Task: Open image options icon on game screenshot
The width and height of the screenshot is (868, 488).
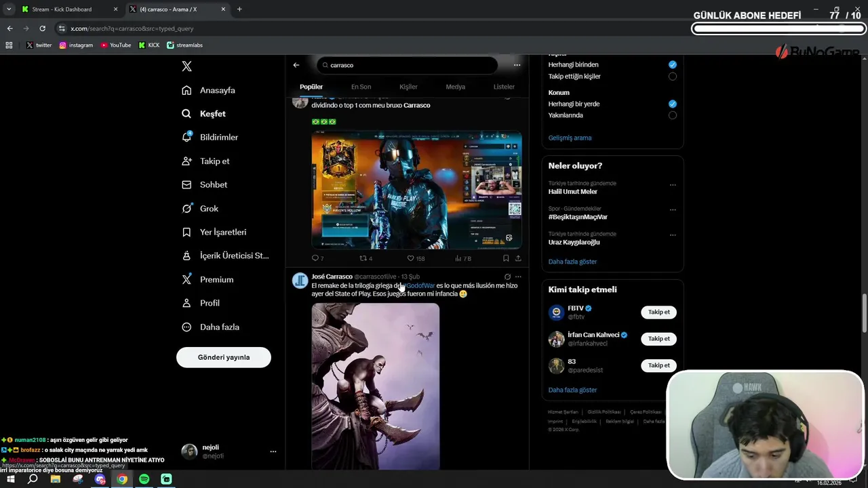Action: pyautogui.click(x=509, y=238)
